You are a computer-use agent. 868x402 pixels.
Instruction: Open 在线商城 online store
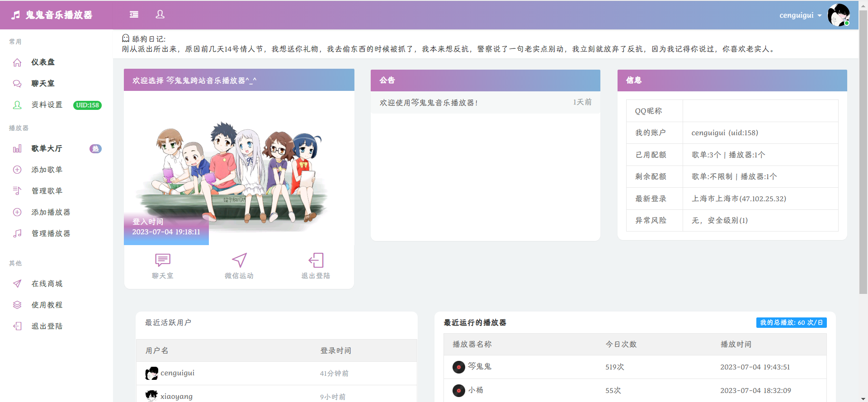click(47, 284)
